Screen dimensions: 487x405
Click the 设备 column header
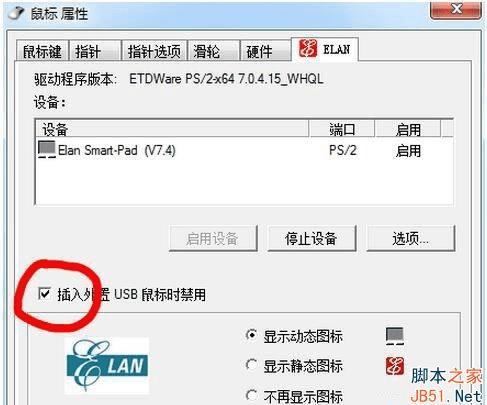172,129
